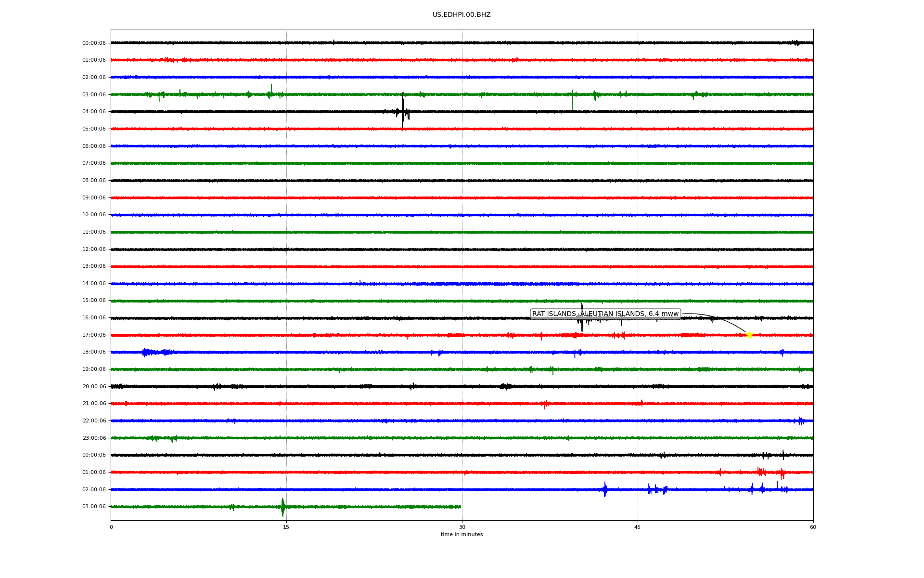
Task: Click the large spike on 04:00:06 trace
Action: coord(403,112)
